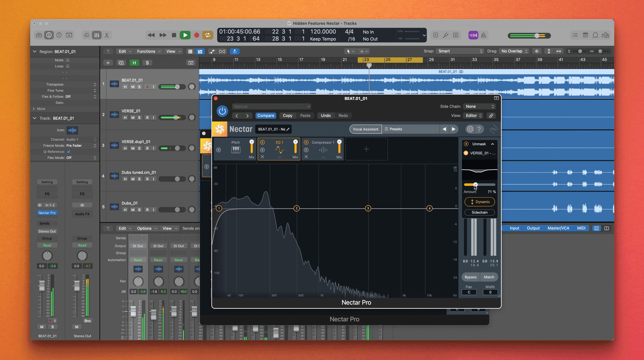Screen dimensions: 644x360
Task: Toggle the Inspector icon in the control bar
Action: pos(49,35)
